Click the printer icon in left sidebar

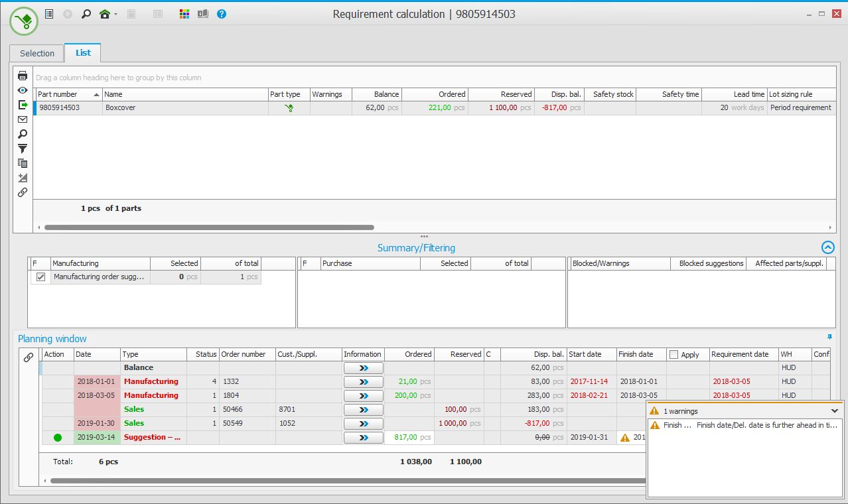pyautogui.click(x=23, y=76)
